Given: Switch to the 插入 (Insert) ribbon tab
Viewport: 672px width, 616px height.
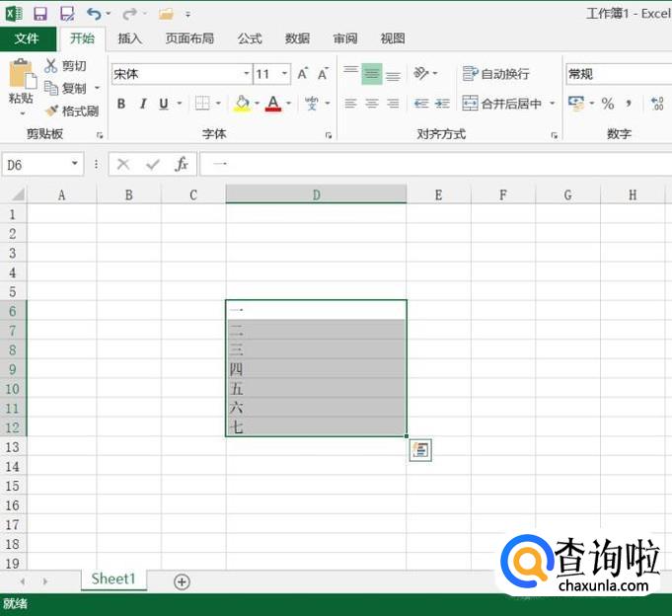Looking at the screenshot, I should point(130,38).
